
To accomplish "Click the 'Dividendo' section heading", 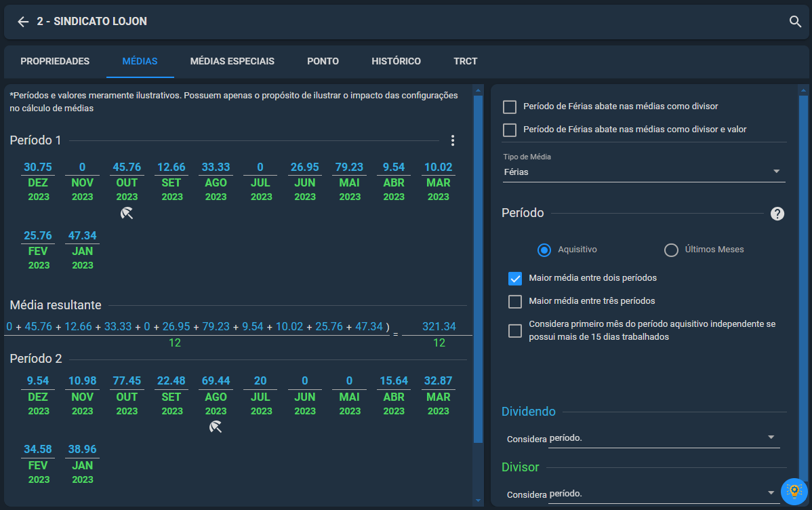I will click(x=528, y=412).
